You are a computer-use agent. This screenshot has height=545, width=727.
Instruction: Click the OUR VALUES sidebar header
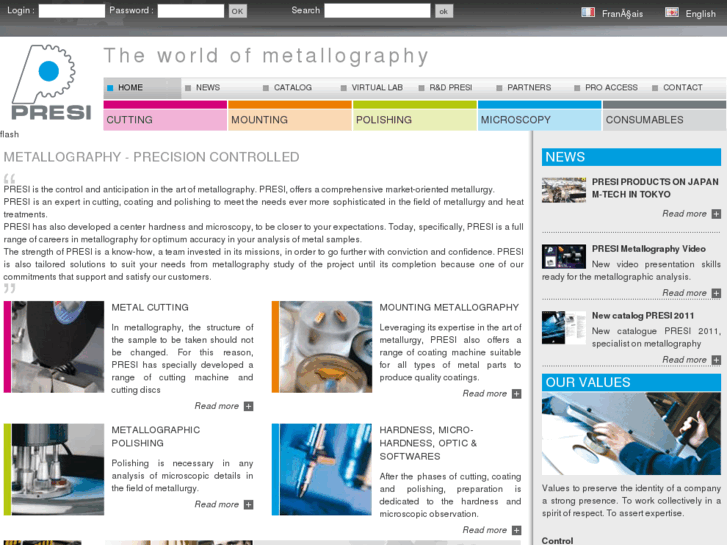(x=631, y=383)
